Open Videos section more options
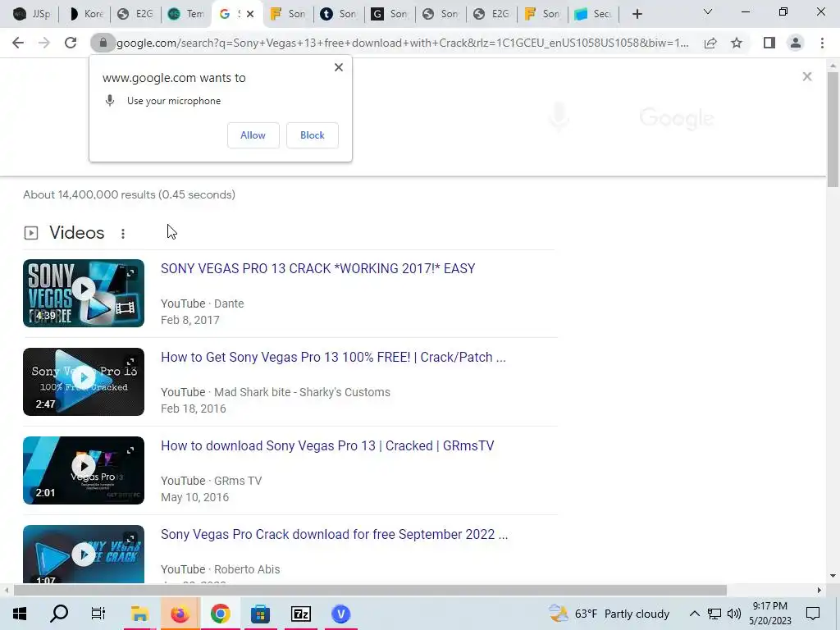Image resolution: width=840 pixels, height=630 pixels. click(123, 234)
